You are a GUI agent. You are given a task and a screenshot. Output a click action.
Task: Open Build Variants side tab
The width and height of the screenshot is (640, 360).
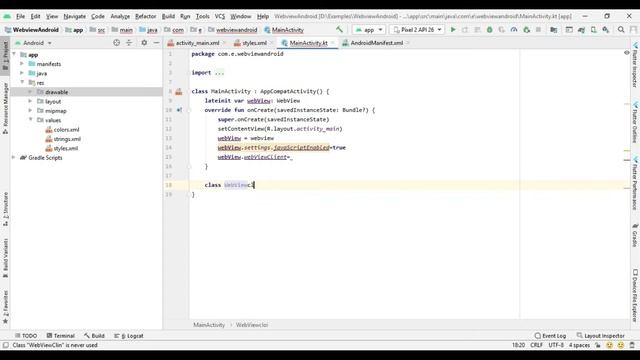coord(5,258)
